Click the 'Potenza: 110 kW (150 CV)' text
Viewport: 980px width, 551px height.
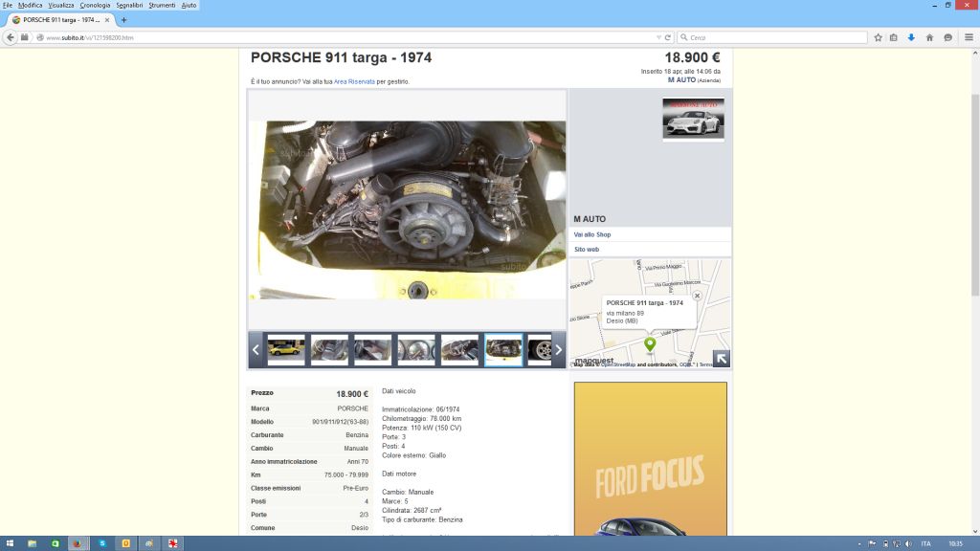point(422,428)
